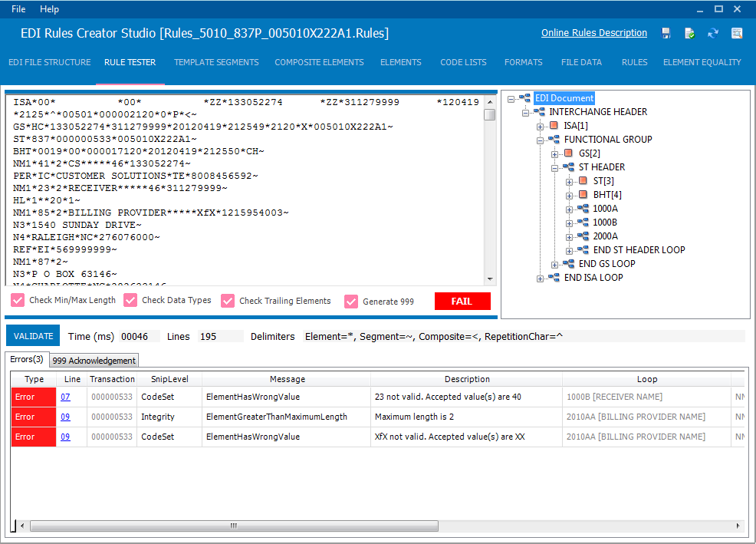Screen dimensions: 756x544
Task: Select the 1000A loop node
Action: pos(605,209)
